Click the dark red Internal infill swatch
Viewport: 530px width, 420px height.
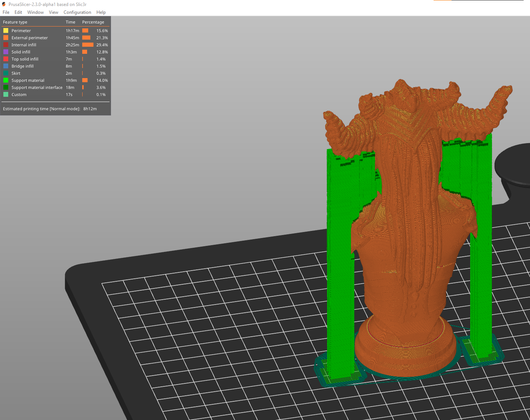click(6, 45)
